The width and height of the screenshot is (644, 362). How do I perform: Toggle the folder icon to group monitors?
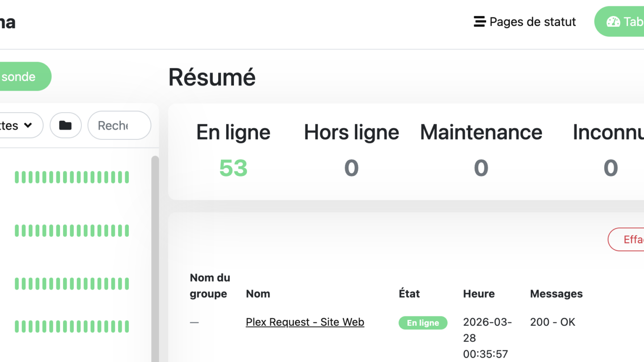[66, 125]
